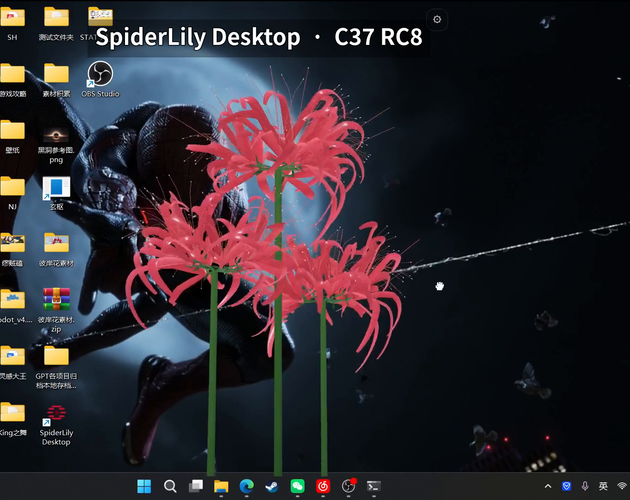Viewport: 630px width, 500px height.
Task: Select the 素材积累 folder
Action: (x=56, y=80)
